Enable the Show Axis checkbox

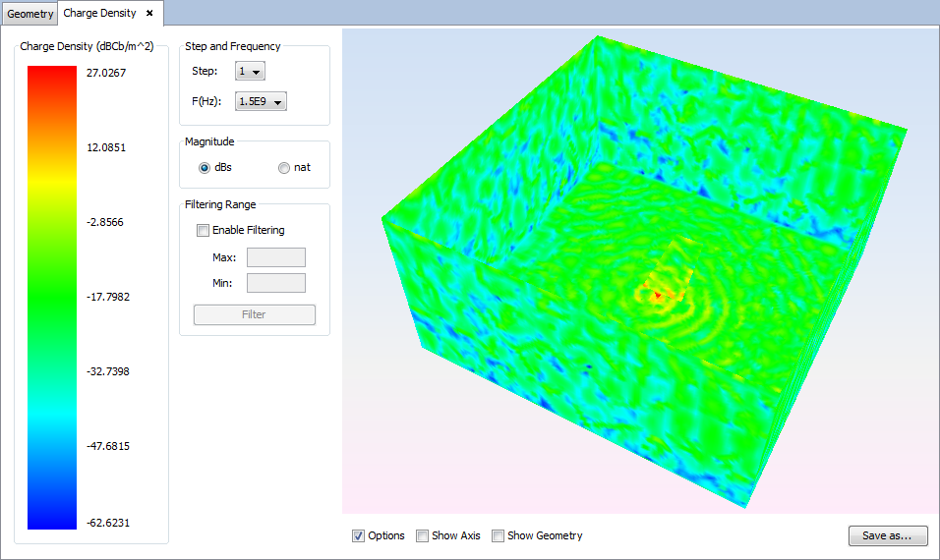422,535
